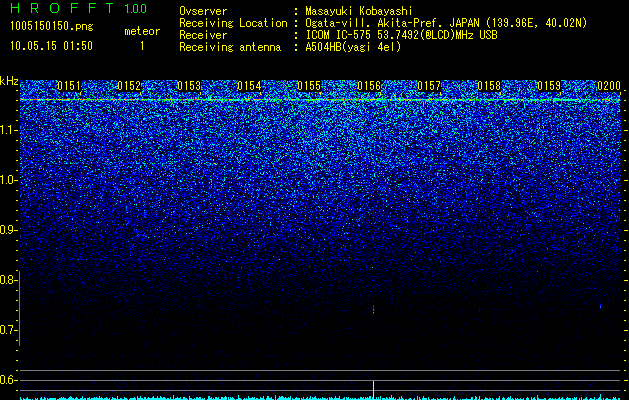Click the 0154 time marker
Image resolution: width=629 pixels, height=400 pixels.
tap(249, 86)
